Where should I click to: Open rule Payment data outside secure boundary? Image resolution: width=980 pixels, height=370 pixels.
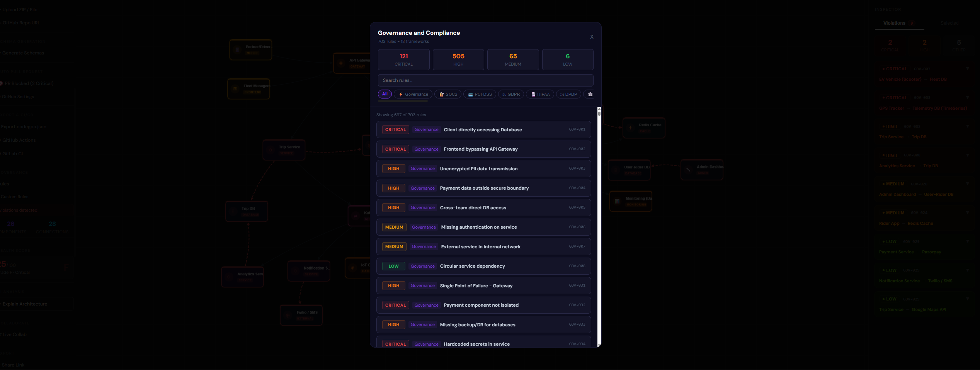coord(483,188)
